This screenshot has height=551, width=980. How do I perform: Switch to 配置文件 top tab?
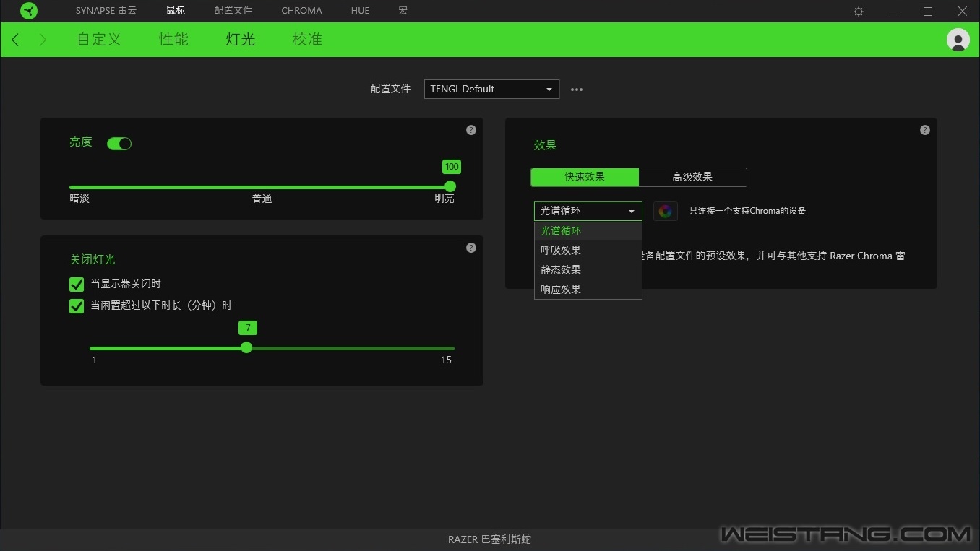pyautogui.click(x=233, y=11)
